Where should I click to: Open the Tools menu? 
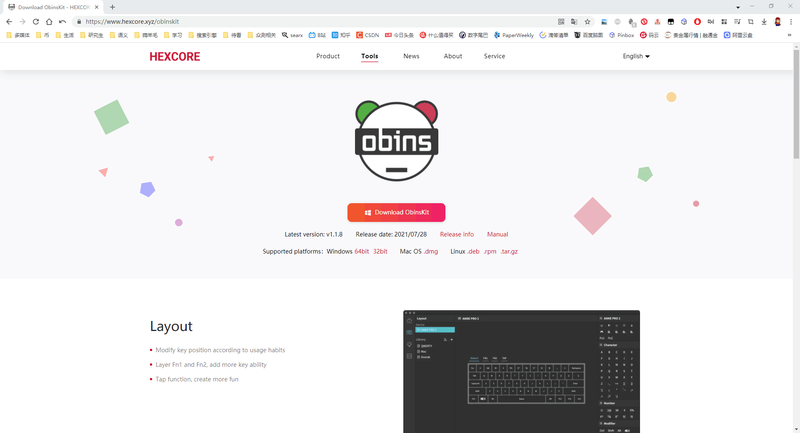click(x=369, y=56)
